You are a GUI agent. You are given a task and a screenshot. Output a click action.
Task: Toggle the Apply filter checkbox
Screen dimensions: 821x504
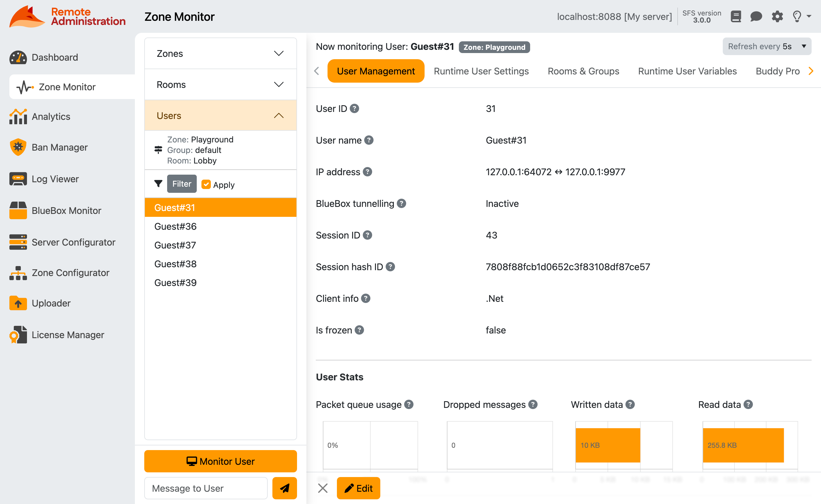[206, 184]
